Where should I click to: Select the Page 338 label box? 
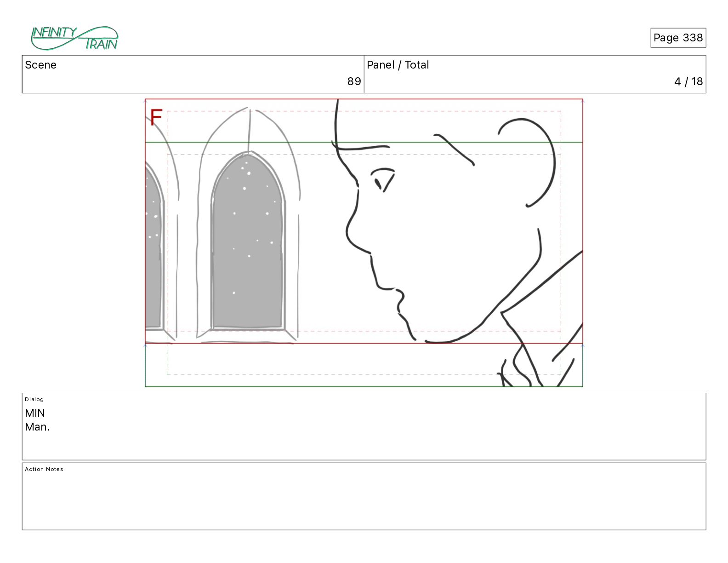pos(678,38)
